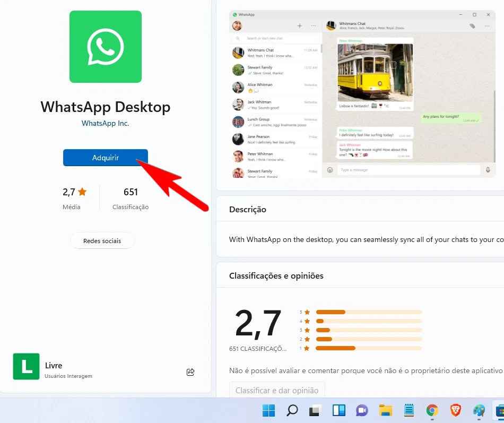Screen dimensions: 504x423
Task: Click the 2 star rating bar
Action: coord(369,339)
